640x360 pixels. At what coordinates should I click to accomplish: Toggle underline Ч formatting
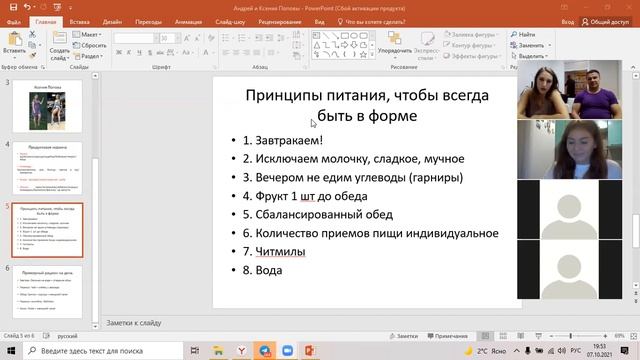[x=139, y=52]
